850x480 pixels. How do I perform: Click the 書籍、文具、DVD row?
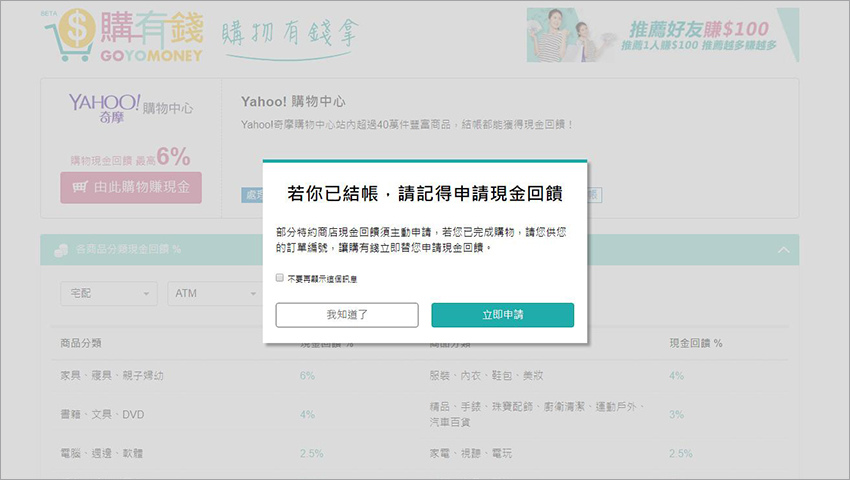pyautogui.click(x=102, y=414)
